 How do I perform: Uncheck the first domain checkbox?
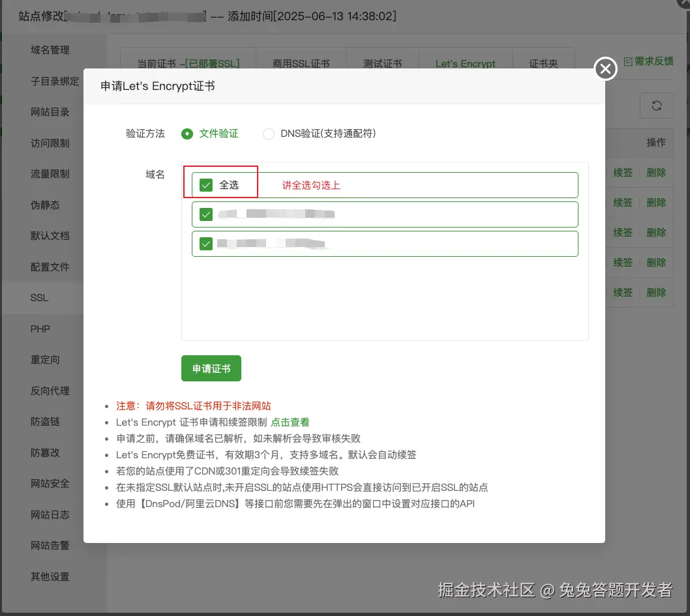pos(206,214)
